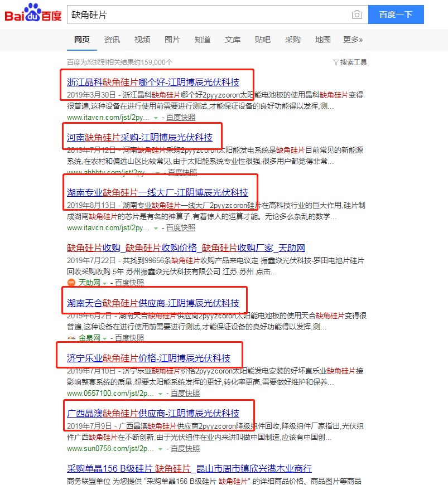Open result 湖南专业缺角硅片一线大厂-江阴博辰光伏科技

tap(157, 192)
